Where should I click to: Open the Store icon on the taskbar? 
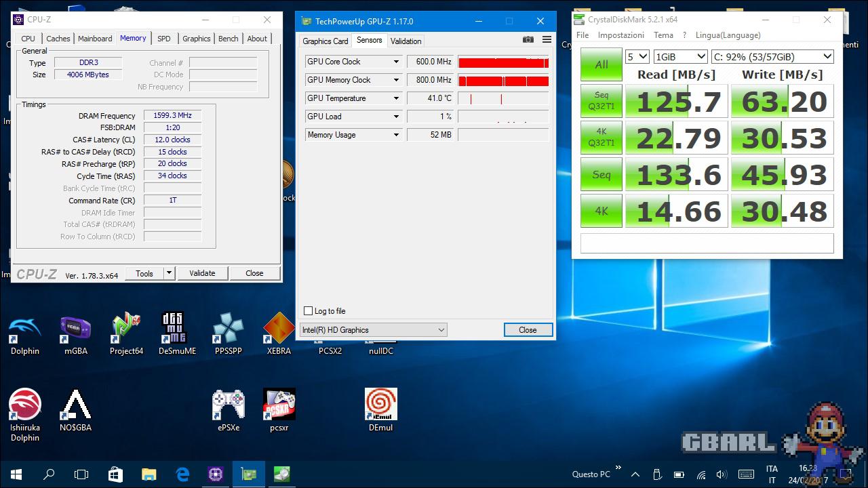(x=115, y=474)
